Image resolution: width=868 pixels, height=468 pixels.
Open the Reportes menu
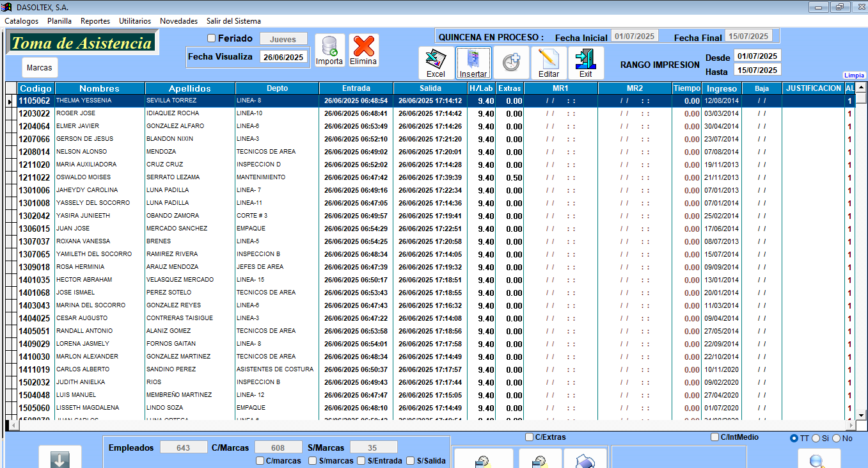point(95,21)
